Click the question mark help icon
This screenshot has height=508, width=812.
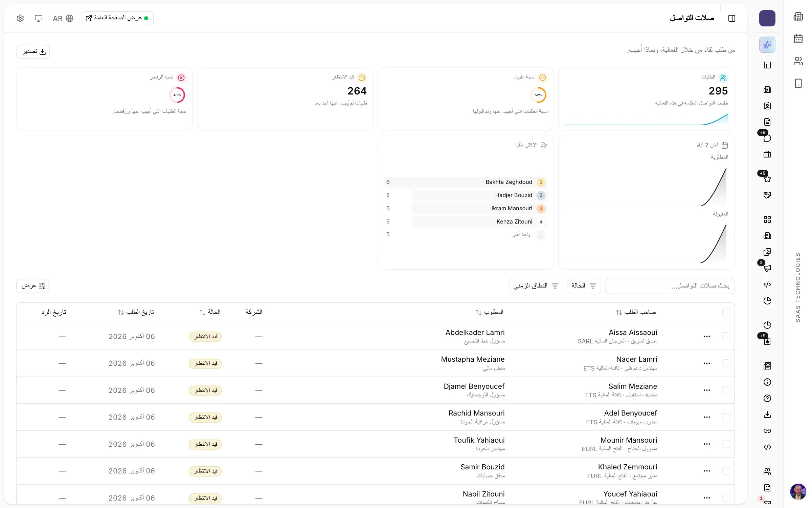click(x=767, y=398)
